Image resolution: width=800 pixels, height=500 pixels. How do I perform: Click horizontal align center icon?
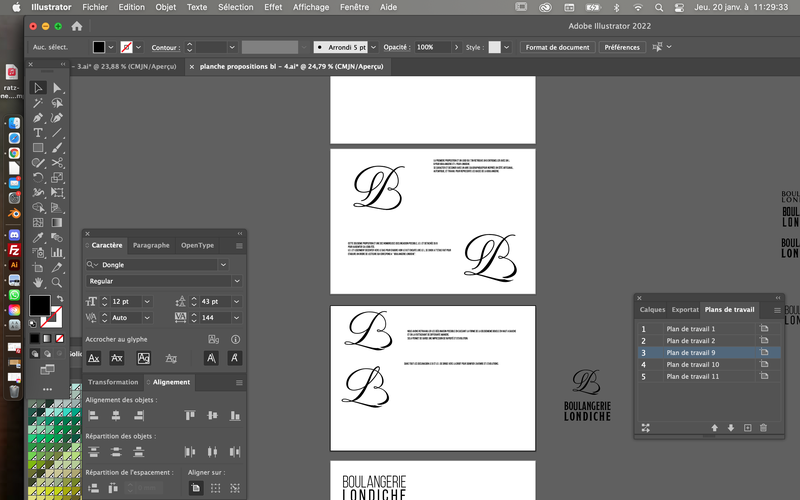pos(116,416)
